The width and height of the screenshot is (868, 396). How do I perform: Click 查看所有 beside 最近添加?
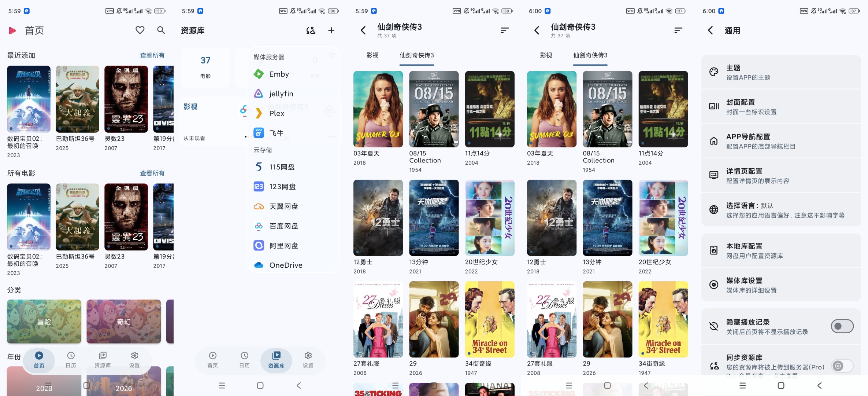tap(152, 55)
